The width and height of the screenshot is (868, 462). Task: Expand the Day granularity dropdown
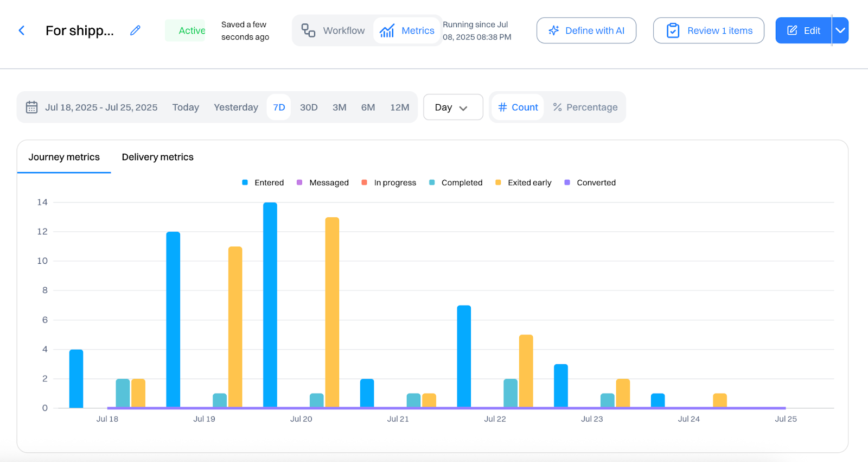pos(453,107)
